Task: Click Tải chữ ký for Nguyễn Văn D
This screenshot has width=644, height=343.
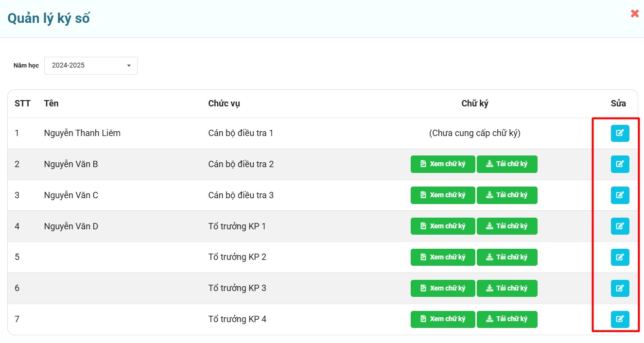Action: coord(507,226)
